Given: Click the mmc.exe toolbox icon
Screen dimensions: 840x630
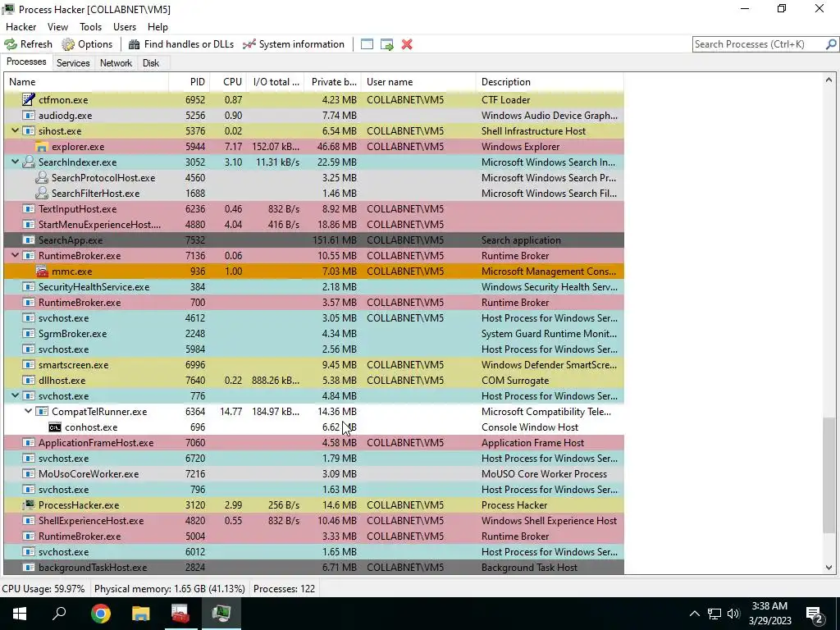Looking at the screenshot, I should tap(41, 271).
